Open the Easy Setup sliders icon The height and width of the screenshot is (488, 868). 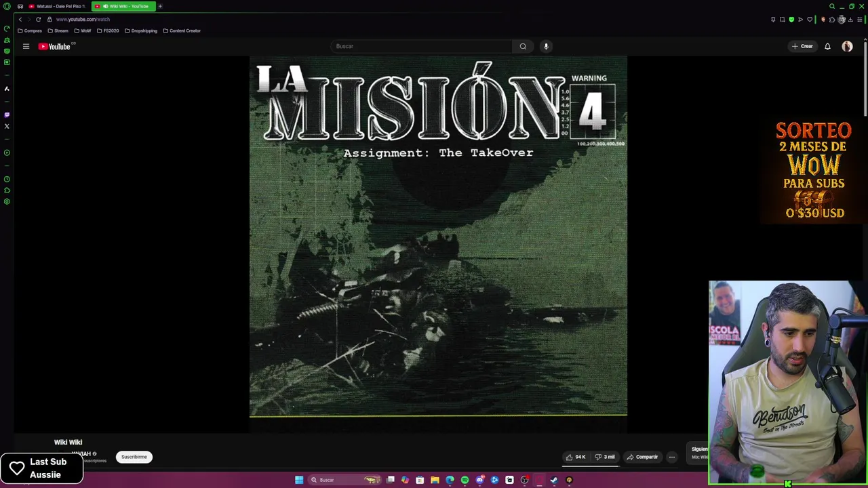(859, 19)
